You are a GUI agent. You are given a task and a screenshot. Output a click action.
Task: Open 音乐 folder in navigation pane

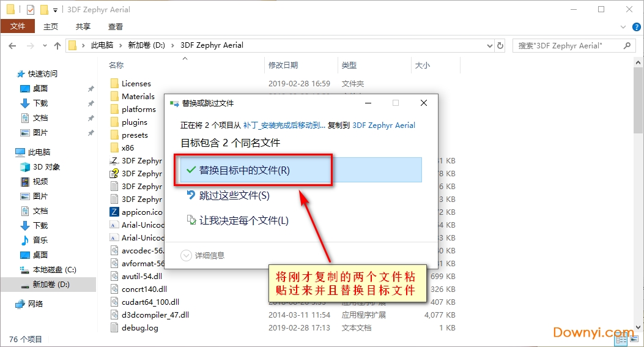coord(40,241)
